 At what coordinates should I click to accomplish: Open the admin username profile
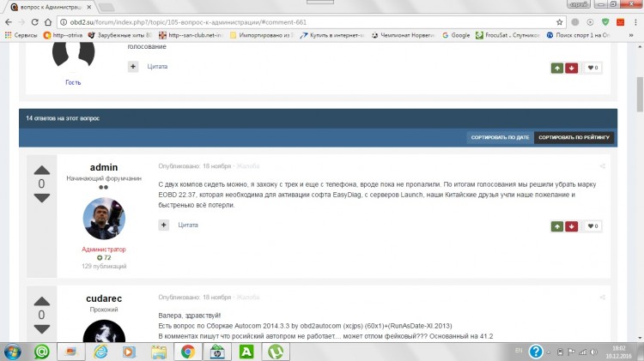click(104, 167)
